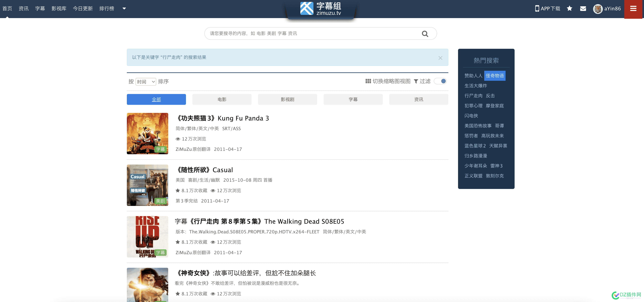The width and height of the screenshot is (644, 302).
Task: Search hot keyword 反击
Action: click(x=490, y=96)
